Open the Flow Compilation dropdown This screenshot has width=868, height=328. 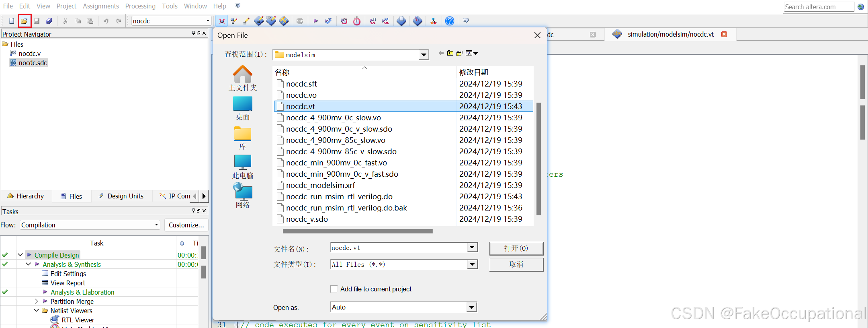click(x=90, y=225)
